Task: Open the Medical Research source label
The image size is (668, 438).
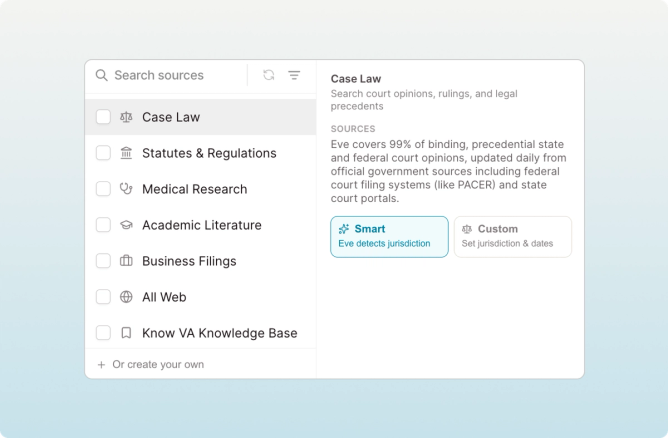Action: point(195,189)
